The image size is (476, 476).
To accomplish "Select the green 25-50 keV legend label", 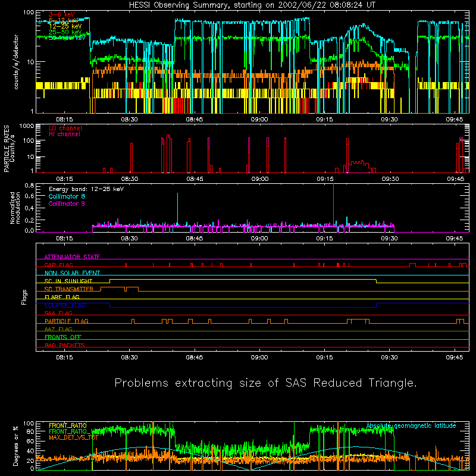I will tap(65, 32).
